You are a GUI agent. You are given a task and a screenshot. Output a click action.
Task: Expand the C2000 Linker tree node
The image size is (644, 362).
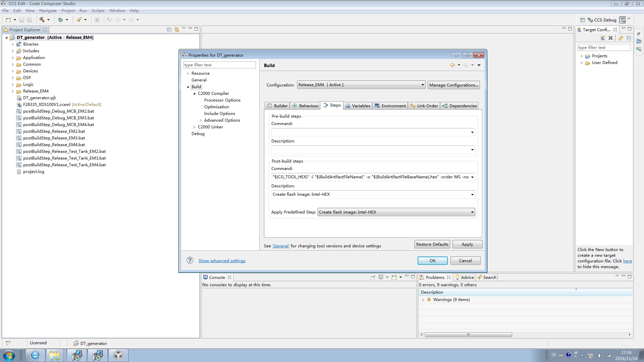194,127
